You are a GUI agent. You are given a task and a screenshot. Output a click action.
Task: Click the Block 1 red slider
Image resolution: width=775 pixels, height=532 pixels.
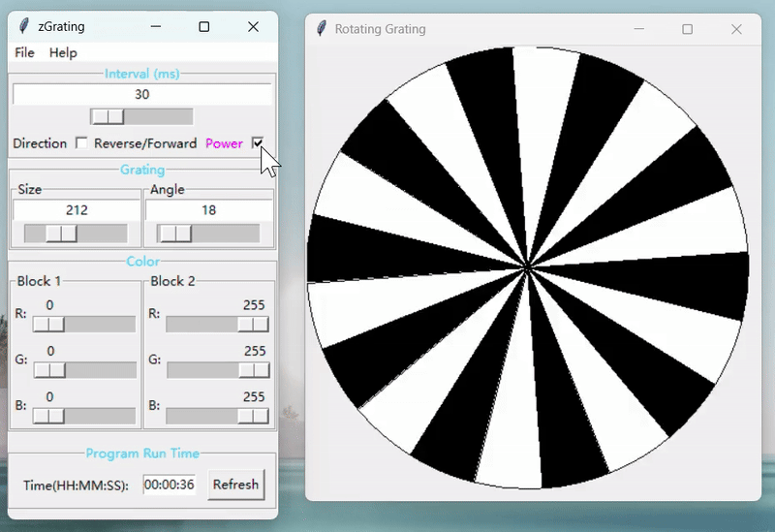[49, 324]
